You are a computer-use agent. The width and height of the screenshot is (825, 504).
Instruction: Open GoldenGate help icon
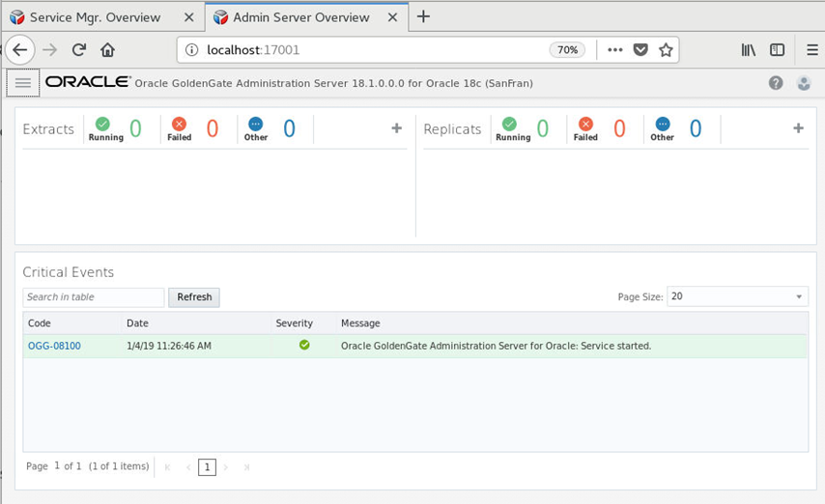coord(776,83)
